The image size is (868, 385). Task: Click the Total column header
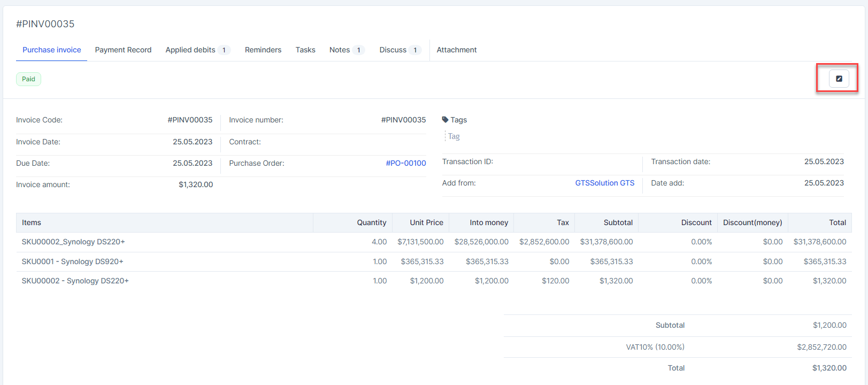pos(837,222)
